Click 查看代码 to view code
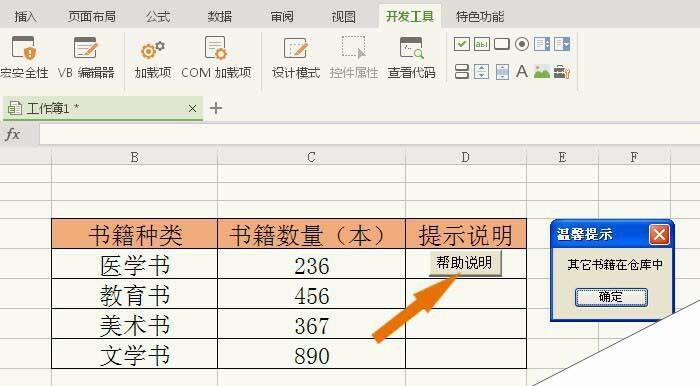 pos(411,58)
